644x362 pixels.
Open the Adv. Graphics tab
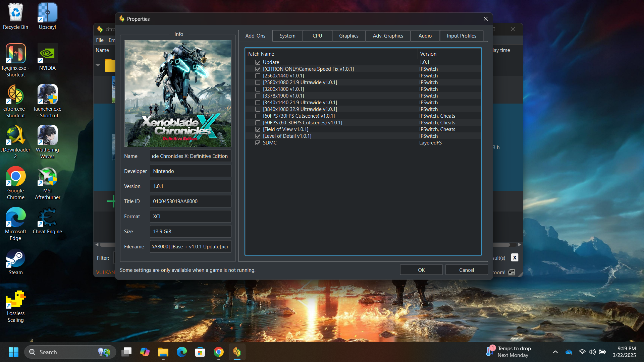pyautogui.click(x=388, y=36)
